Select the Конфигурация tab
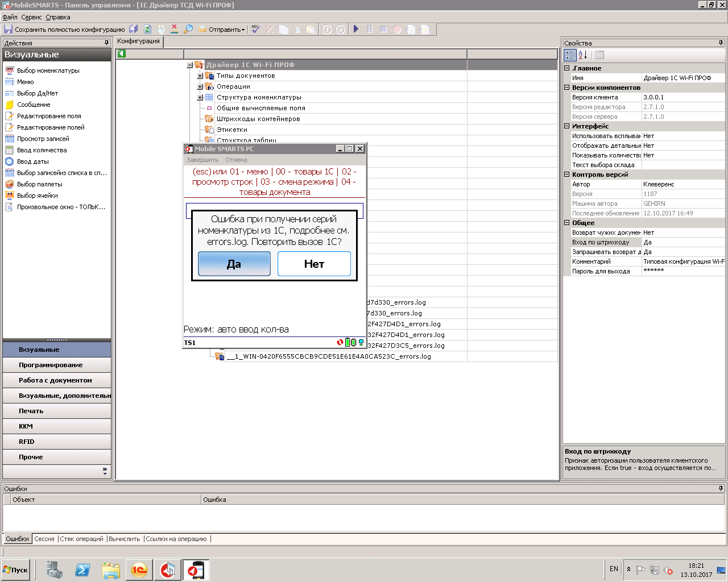Image resolution: width=728 pixels, height=582 pixels. pos(138,41)
